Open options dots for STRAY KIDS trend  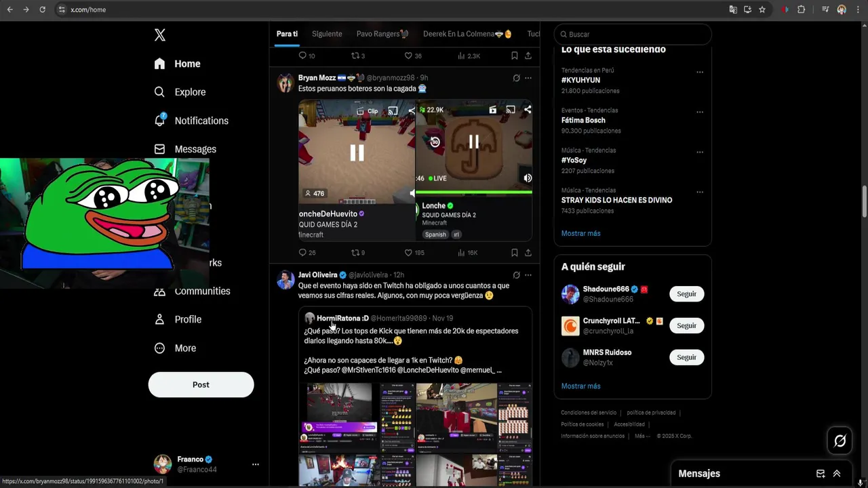click(700, 192)
